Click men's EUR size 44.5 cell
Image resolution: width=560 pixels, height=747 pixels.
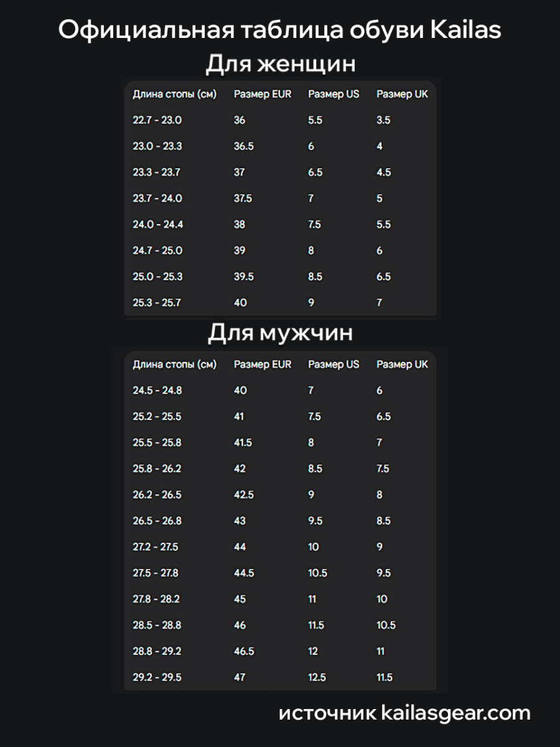pyautogui.click(x=243, y=573)
